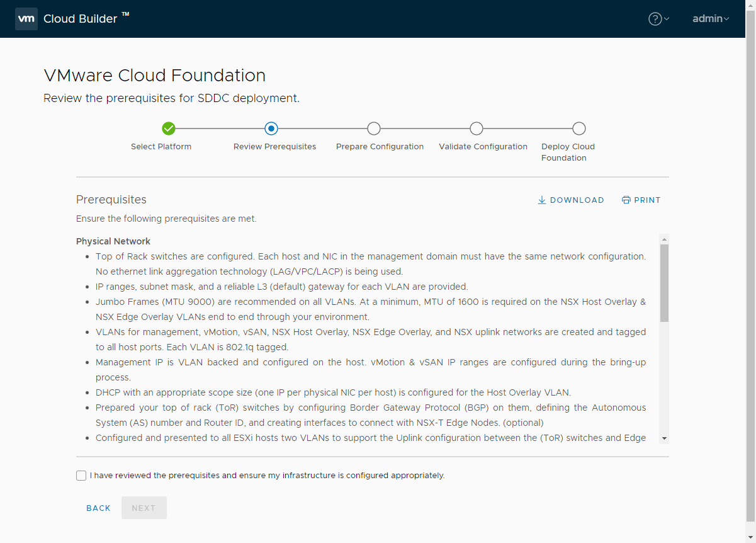Click the VMware vm logo icon
Screen dimensions: 756x543
26,19
